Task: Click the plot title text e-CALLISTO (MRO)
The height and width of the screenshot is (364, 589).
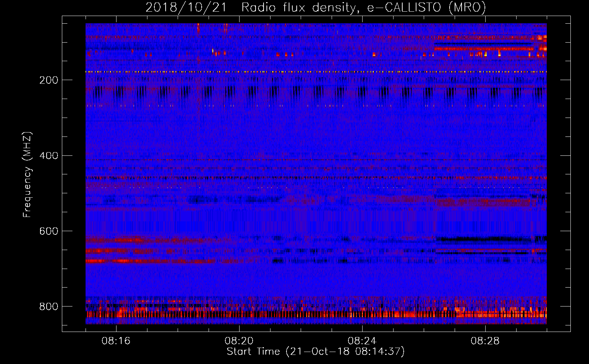Action: pos(426,7)
